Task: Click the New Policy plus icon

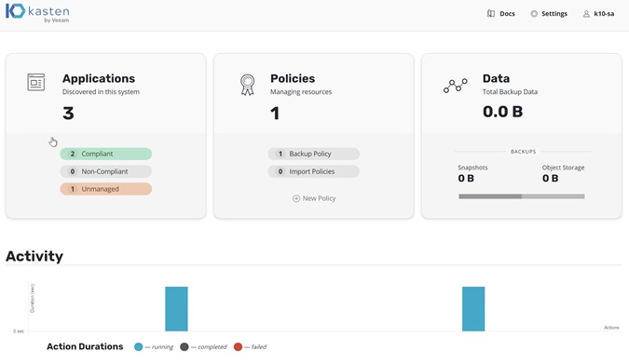Action: pos(296,198)
